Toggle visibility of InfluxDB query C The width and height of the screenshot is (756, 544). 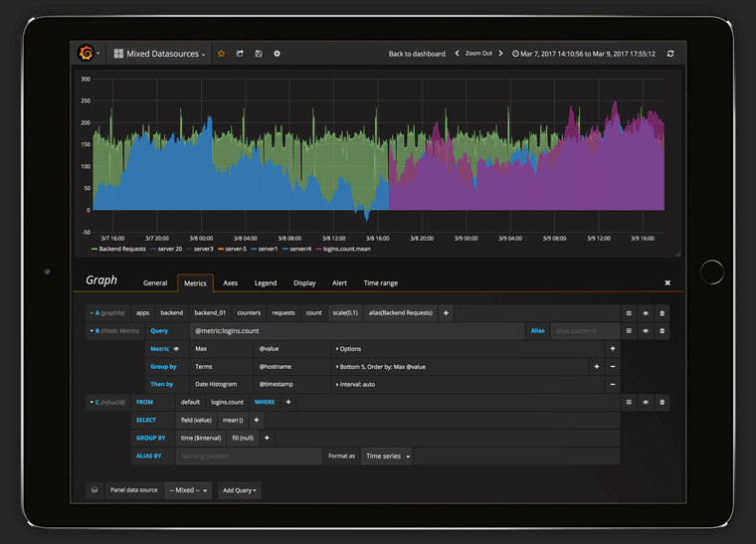tap(646, 403)
